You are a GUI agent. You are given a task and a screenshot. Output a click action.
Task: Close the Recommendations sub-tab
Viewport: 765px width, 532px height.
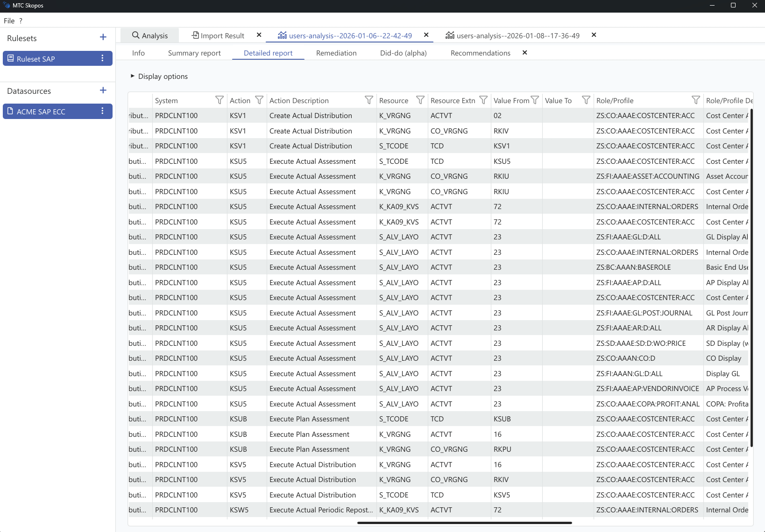click(x=524, y=53)
